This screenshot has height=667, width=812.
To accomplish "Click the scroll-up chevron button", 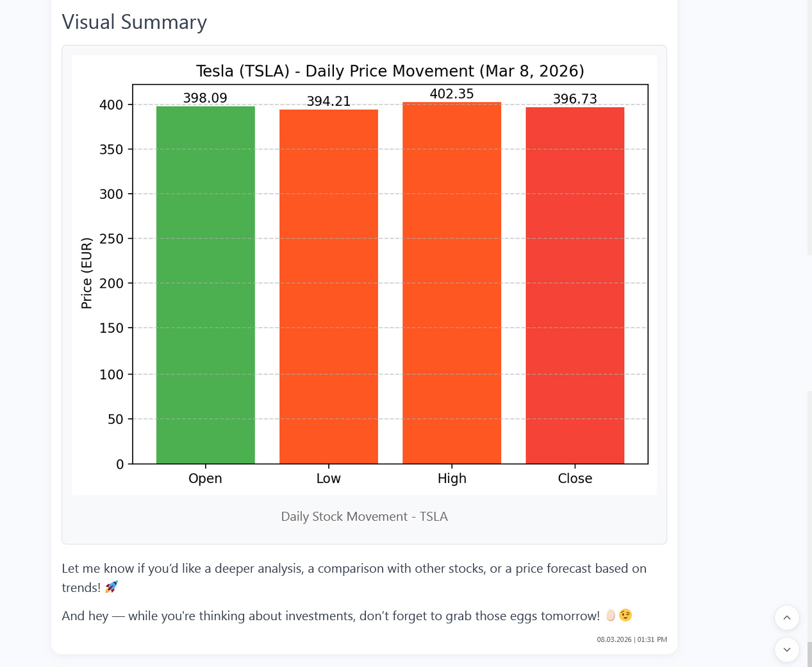I will pyautogui.click(x=787, y=618).
